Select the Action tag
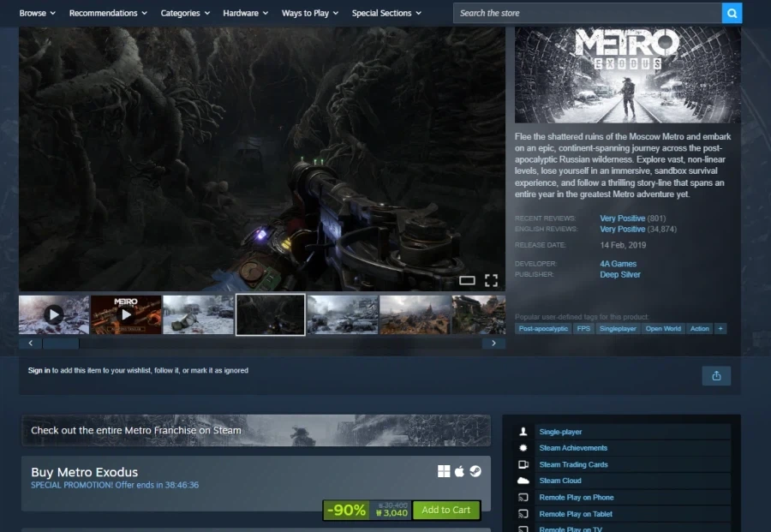 (x=699, y=328)
